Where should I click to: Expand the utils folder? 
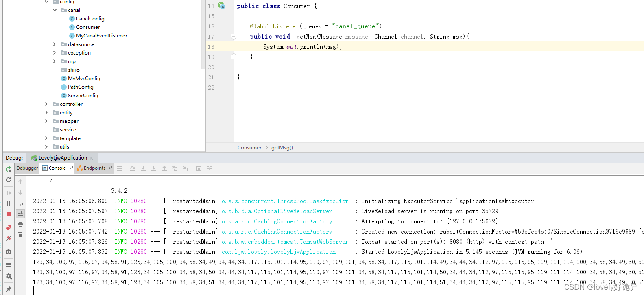click(x=46, y=147)
